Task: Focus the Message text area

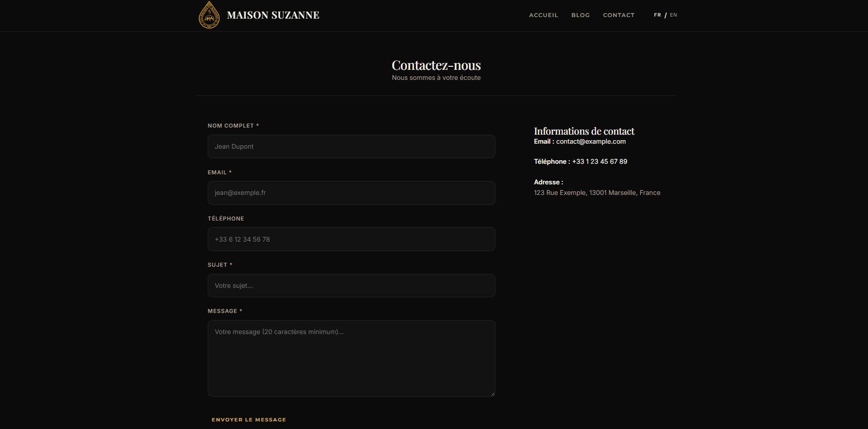Action: [351, 358]
